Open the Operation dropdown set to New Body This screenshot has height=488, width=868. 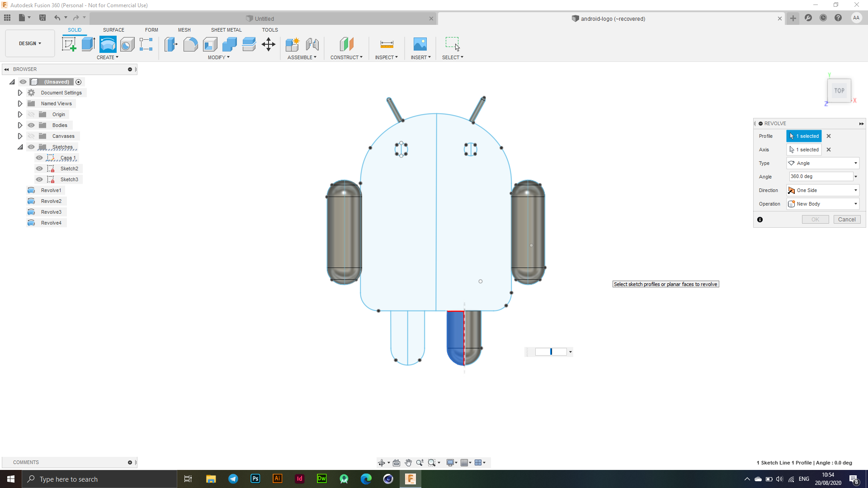(x=823, y=204)
